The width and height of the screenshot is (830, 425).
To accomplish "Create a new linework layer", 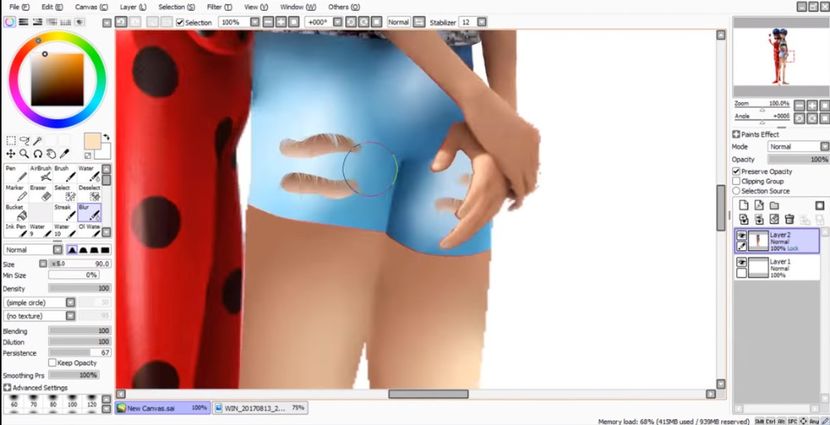I will point(759,205).
